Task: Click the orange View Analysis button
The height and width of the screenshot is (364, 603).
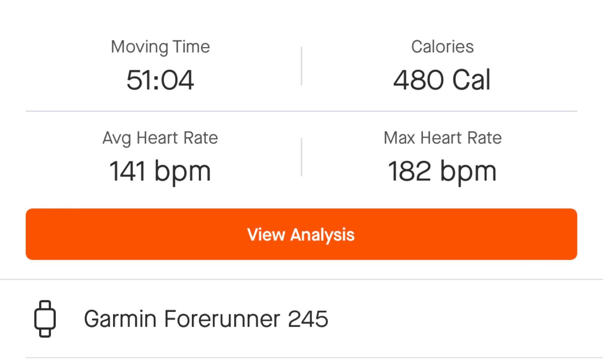Action: (301, 234)
